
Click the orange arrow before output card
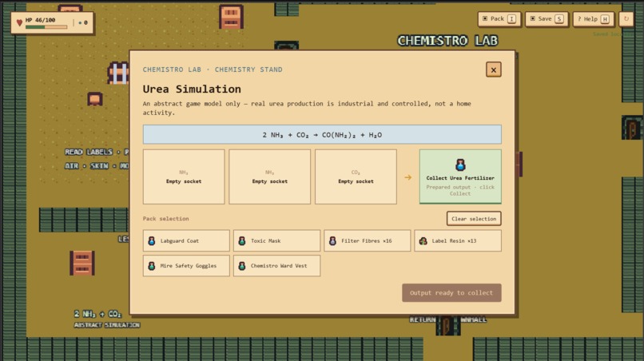coord(407,177)
